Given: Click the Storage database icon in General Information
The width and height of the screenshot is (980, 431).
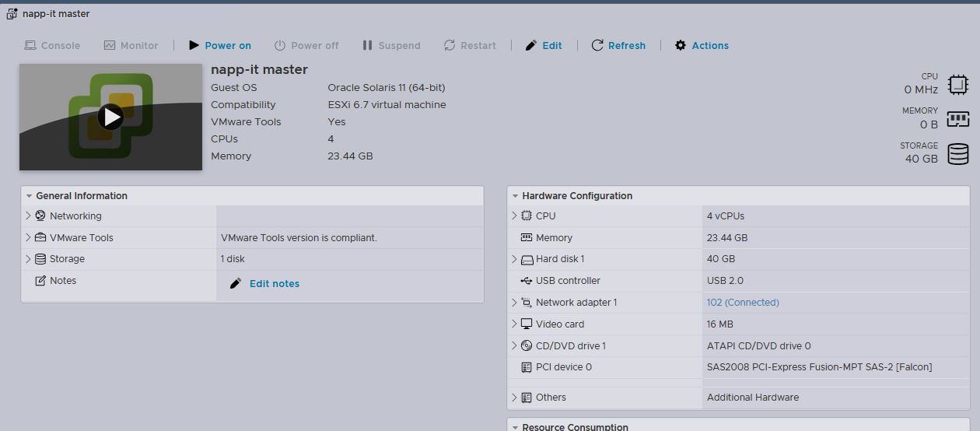Looking at the screenshot, I should [40, 259].
